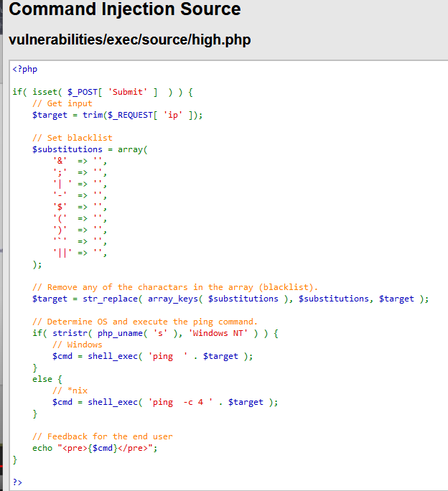Click the backtick blacklist entry row
This screenshot has height=491, width=448.
(80, 241)
